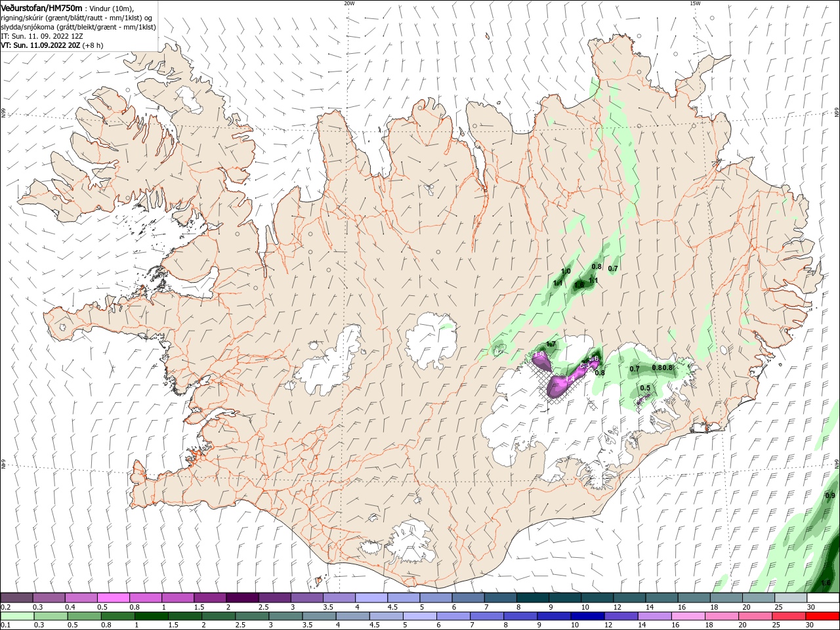Click the 0.2 label in the top legend row
840x630 pixels.
point(5,607)
